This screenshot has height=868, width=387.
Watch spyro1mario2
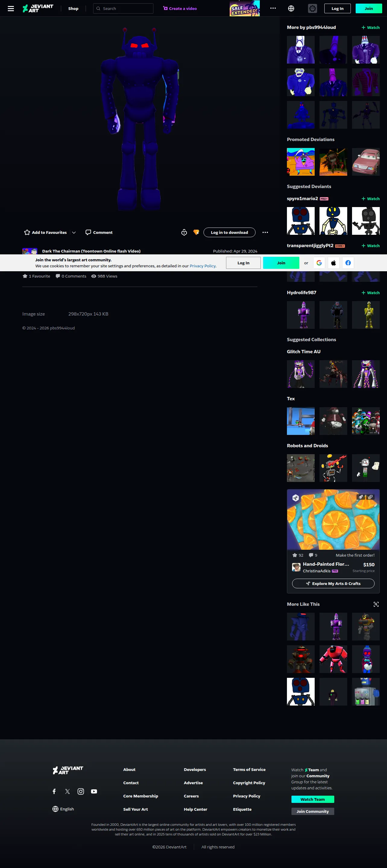pos(370,199)
